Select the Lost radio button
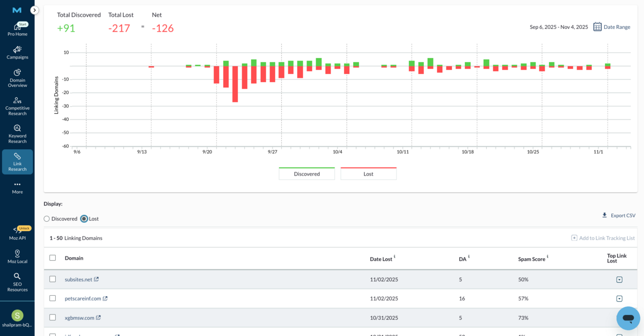 pyautogui.click(x=84, y=218)
